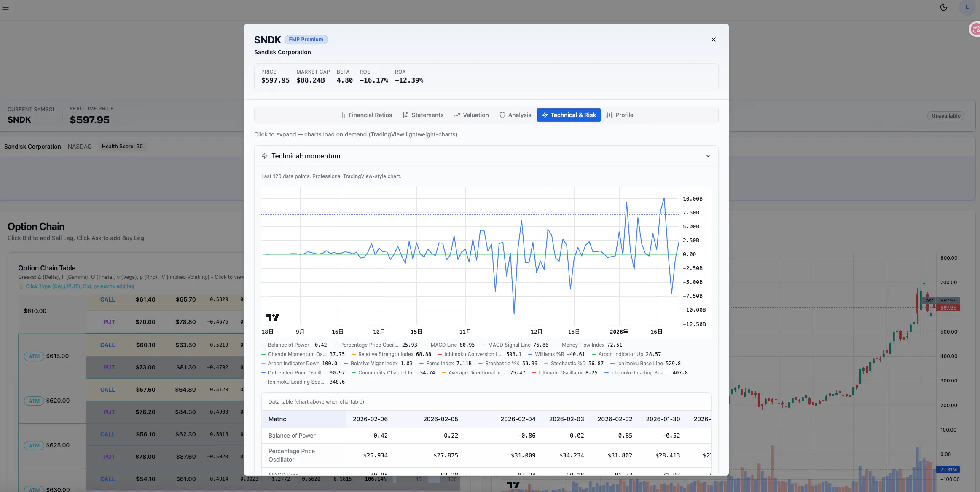Image resolution: width=980 pixels, height=492 pixels.
Task: Click the MACD Signal Line legend entry
Action: [515, 345]
